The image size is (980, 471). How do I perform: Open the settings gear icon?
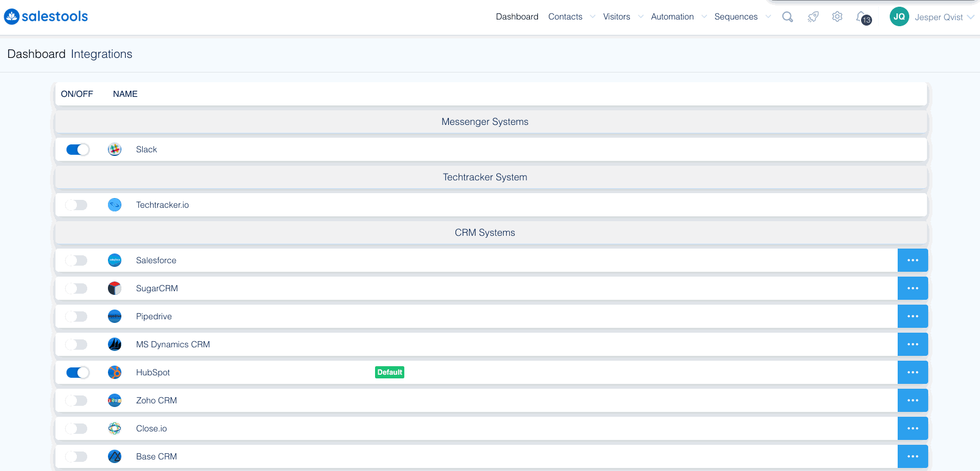(837, 17)
